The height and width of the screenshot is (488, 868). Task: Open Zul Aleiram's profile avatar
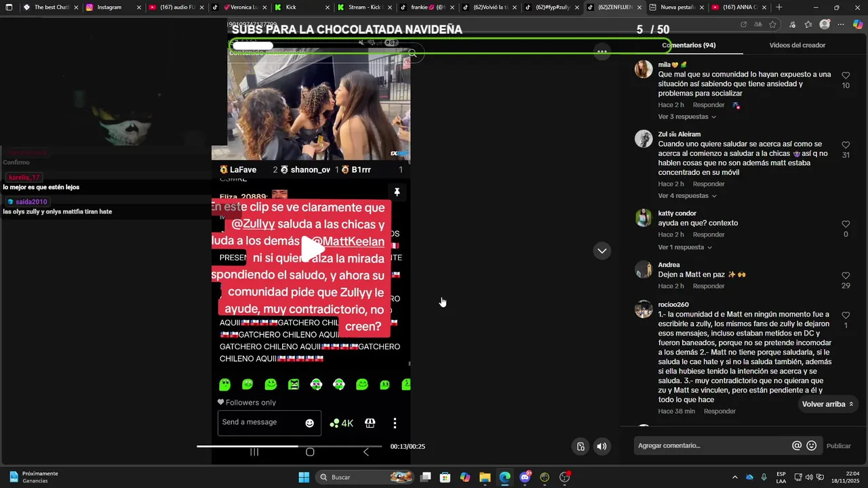click(644, 139)
